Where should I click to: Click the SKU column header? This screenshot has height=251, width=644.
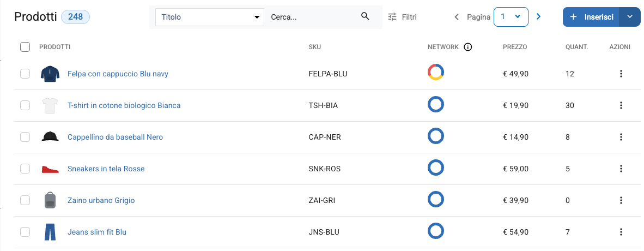314,47
